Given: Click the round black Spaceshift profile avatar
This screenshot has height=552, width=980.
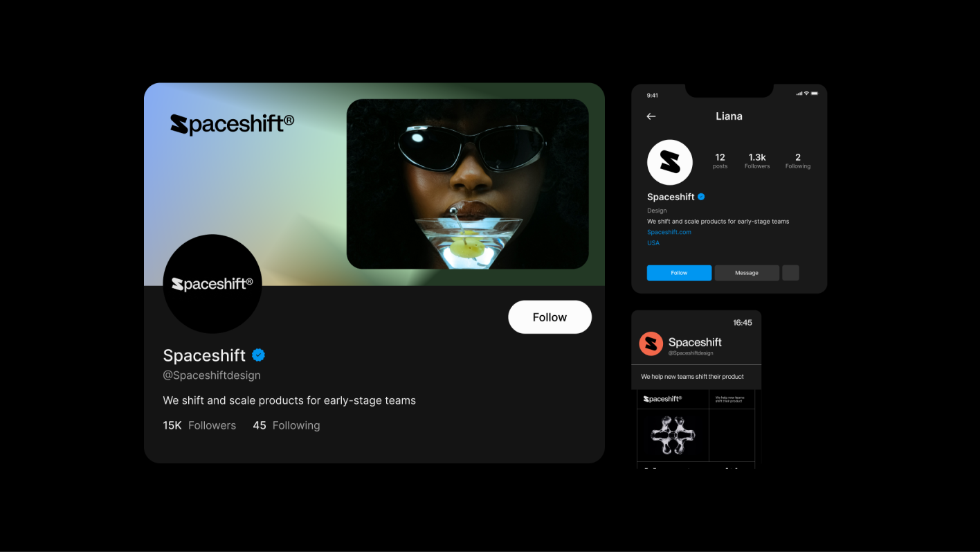Looking at the screenshot, I should 212,284.
